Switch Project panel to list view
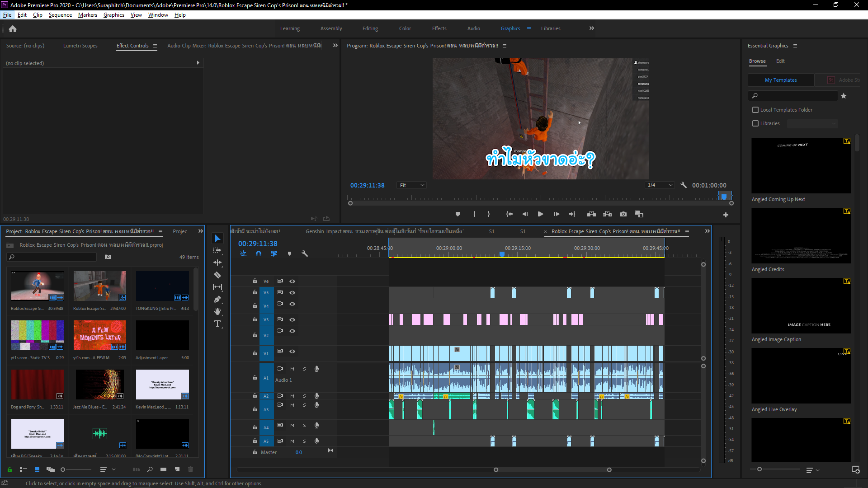868x488 pixels. 24,469
